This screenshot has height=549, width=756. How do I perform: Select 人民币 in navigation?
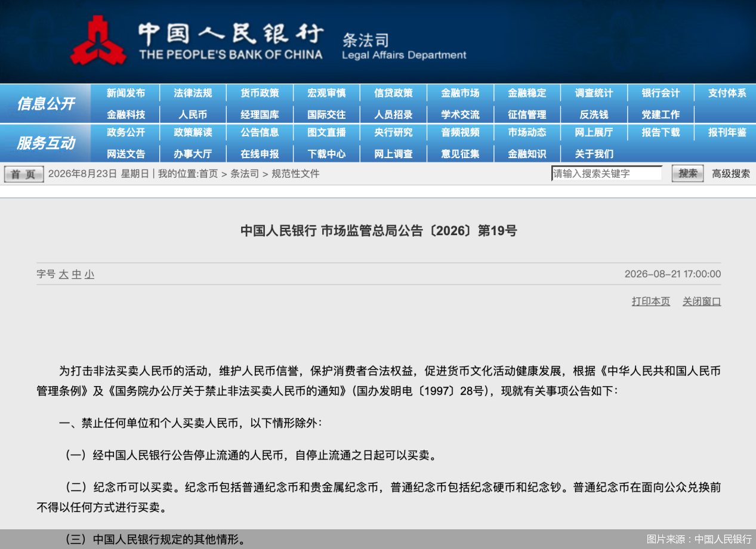pos(193,115)
